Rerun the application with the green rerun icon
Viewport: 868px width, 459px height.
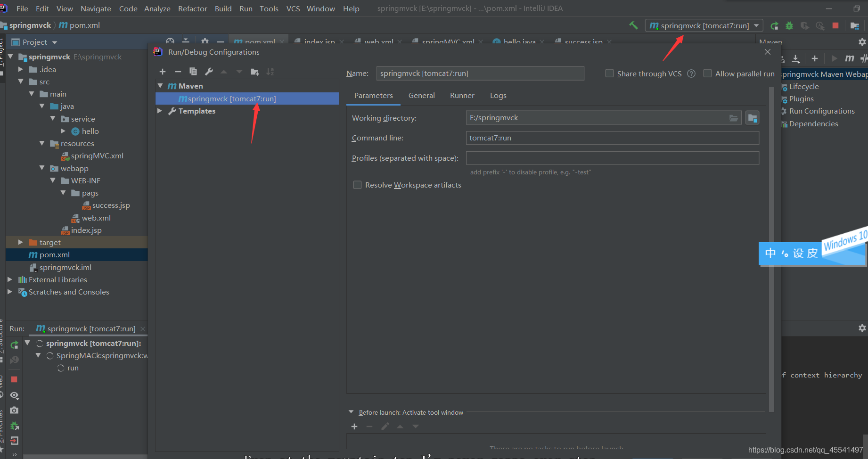[774, 25]
